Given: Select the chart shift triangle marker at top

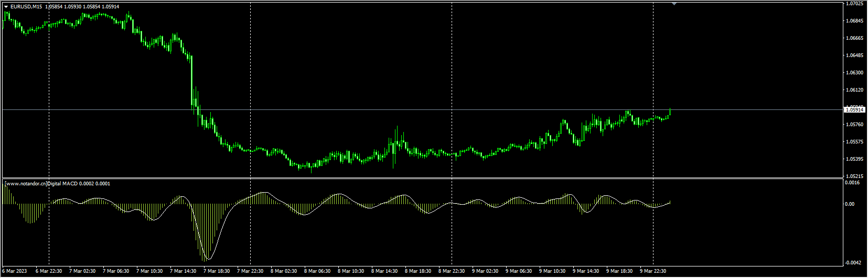Looking at the screenshot, I should (674, 4).
